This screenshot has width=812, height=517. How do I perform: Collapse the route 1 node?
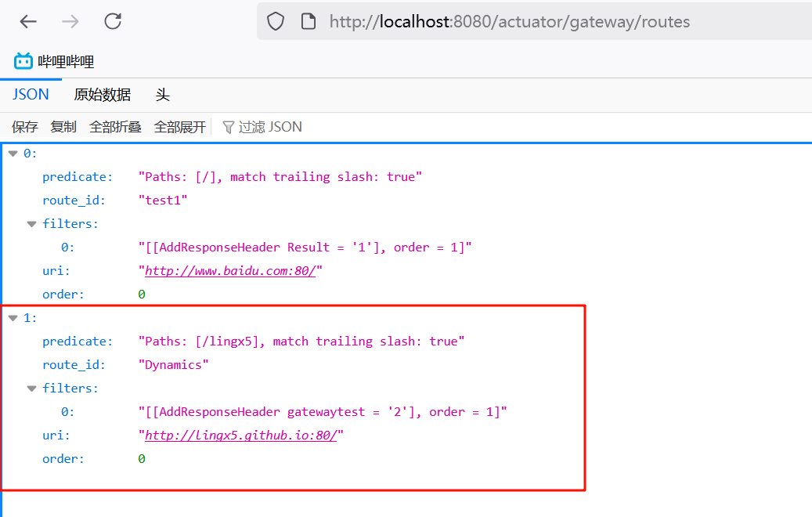pyautogui.click(x=13, y=318)
